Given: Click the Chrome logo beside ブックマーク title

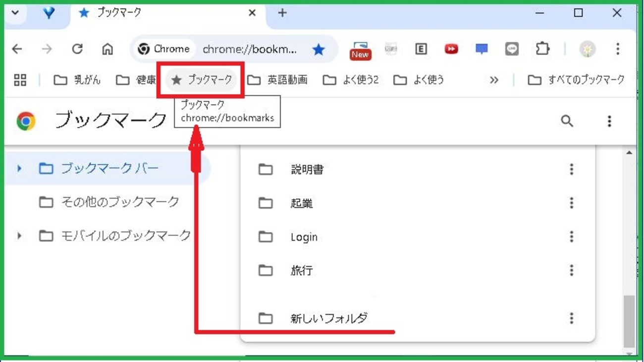Looking at the screenshot, I should pyautogui.click(x=26, y=121).
